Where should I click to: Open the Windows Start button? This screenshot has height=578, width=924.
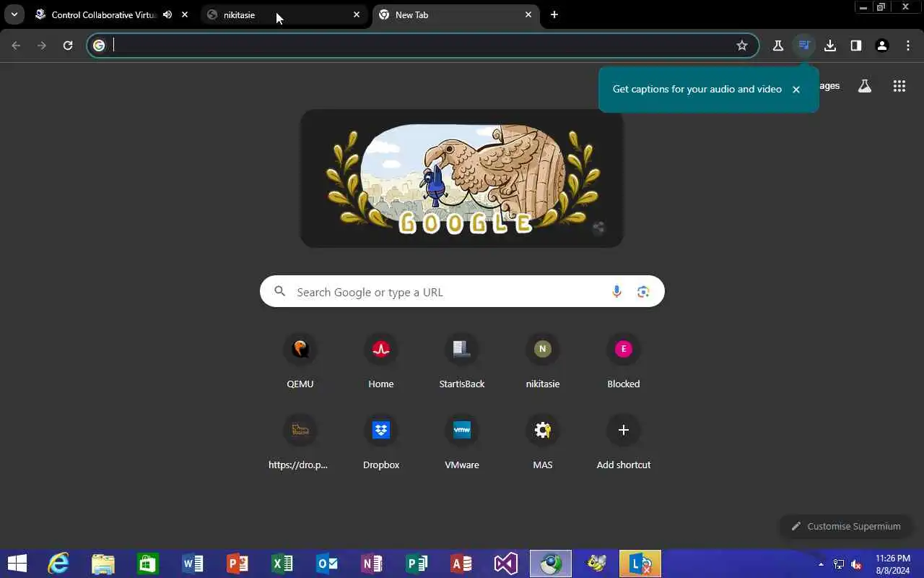click(17, 564)
